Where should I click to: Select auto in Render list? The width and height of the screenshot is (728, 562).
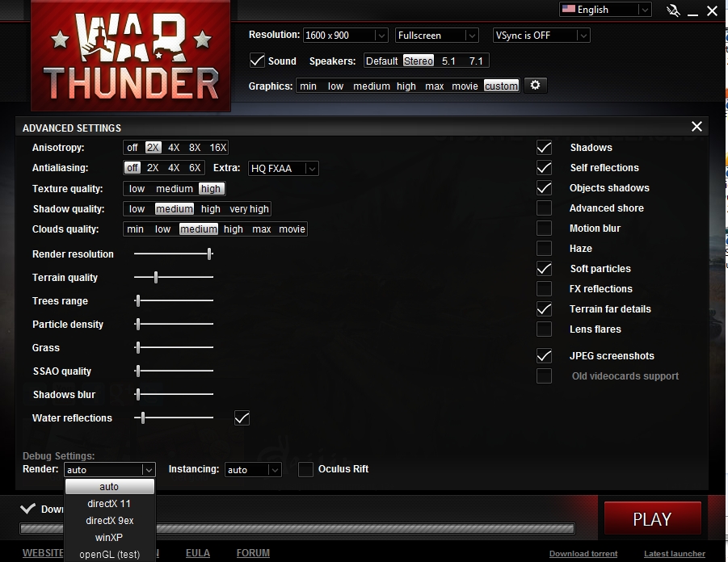pyautogui.click(x=110, y=486)
